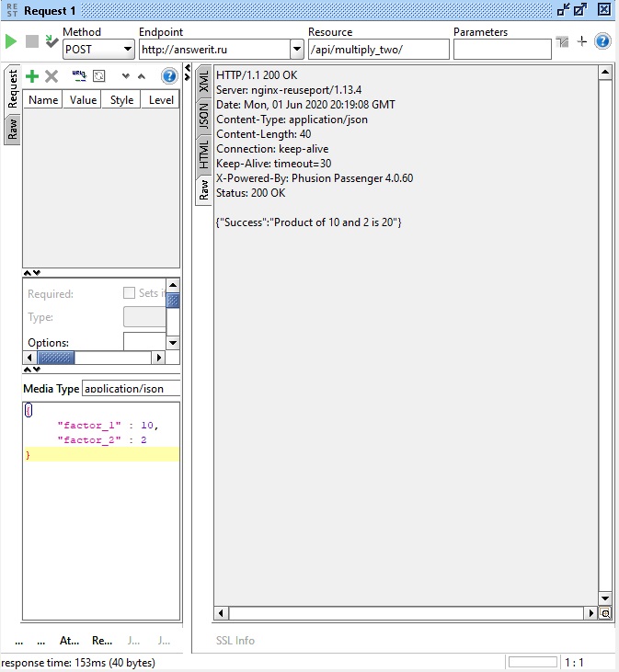Click the details panel scroll down arrow
Image resolution: width=619 pixels, height=672 pixels.
pos(173,343)
